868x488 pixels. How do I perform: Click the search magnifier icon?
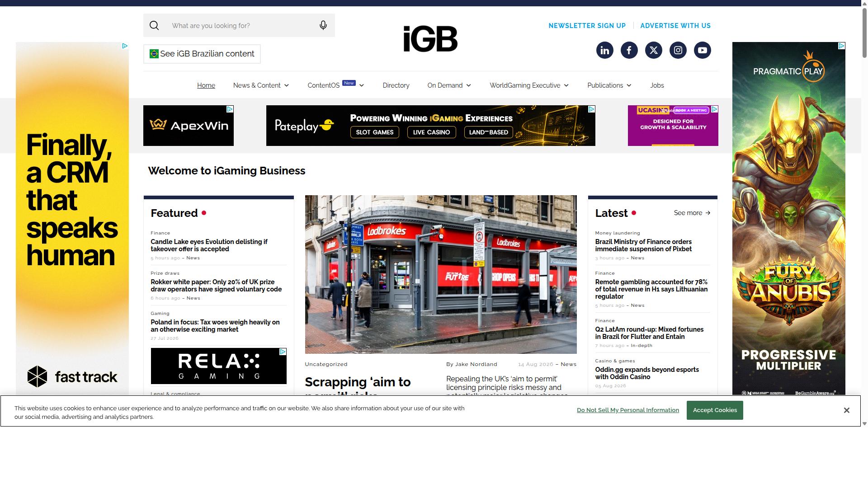(154, 25)
